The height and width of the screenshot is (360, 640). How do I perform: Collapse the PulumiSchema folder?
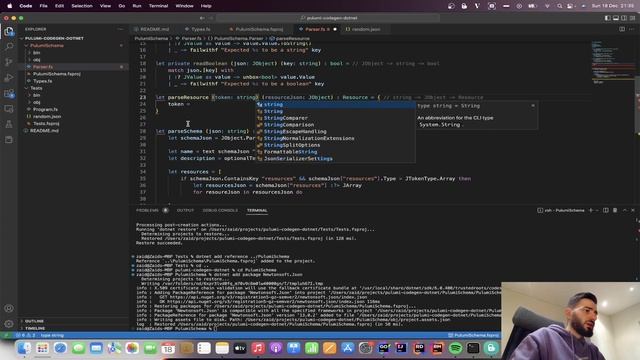pyautogui.click(x=47, y=46)
